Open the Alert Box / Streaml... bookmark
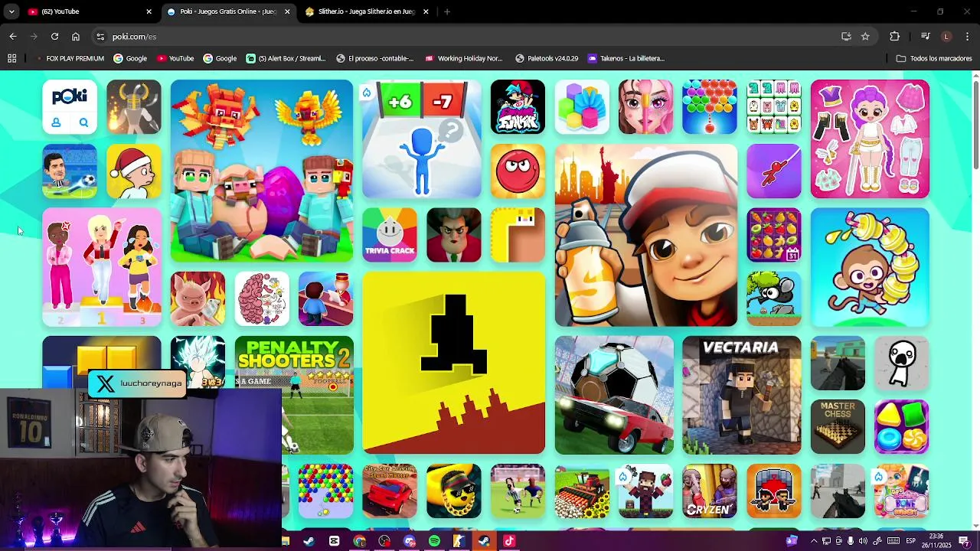Viewport: 980px width, 551px height. pos(286,58)
